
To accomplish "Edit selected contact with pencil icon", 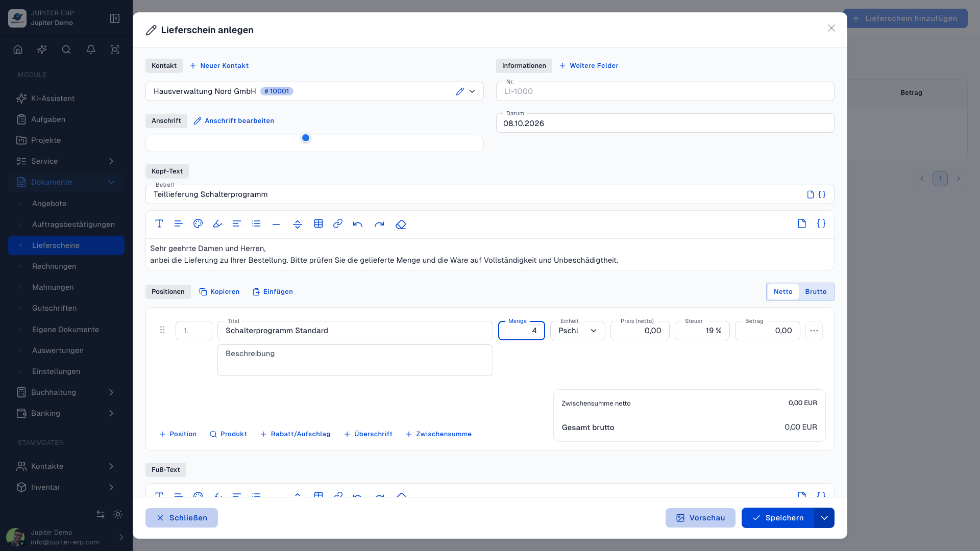I will pos(460,91).
